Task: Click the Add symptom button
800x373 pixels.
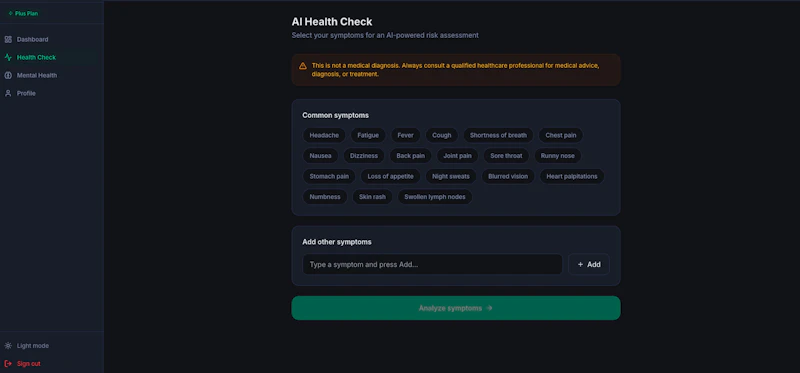Action: (x=589, y=264)
